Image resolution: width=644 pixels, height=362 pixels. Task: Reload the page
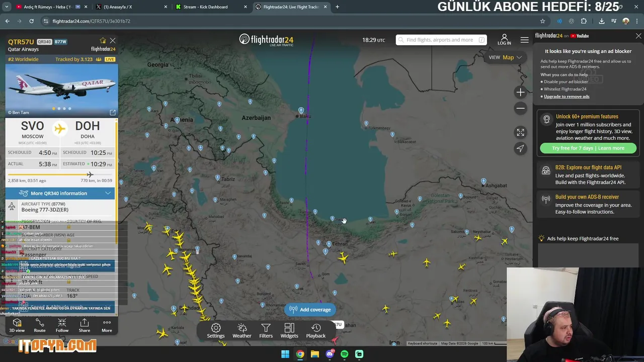point(31,21)
